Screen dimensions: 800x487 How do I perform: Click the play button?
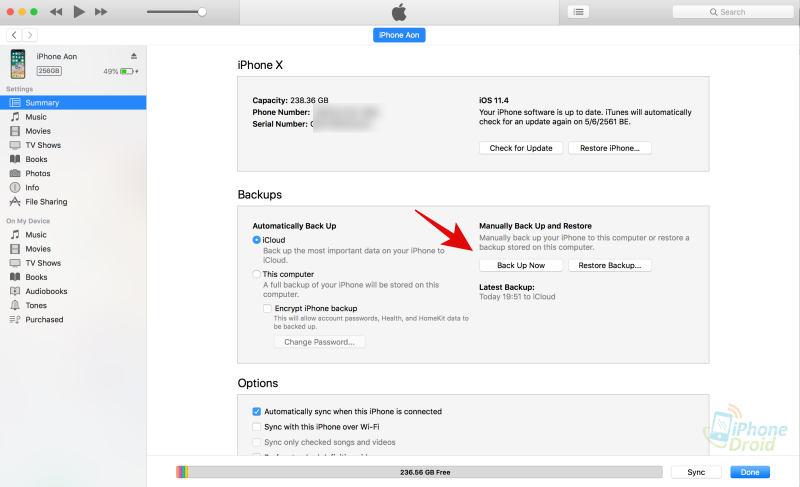tap(79, 11)
